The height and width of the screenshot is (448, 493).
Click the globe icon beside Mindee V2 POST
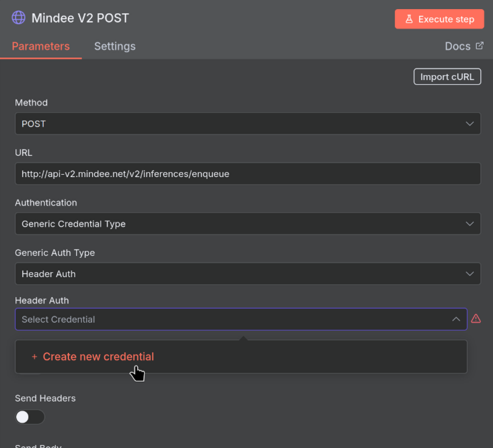coord(18,18)
